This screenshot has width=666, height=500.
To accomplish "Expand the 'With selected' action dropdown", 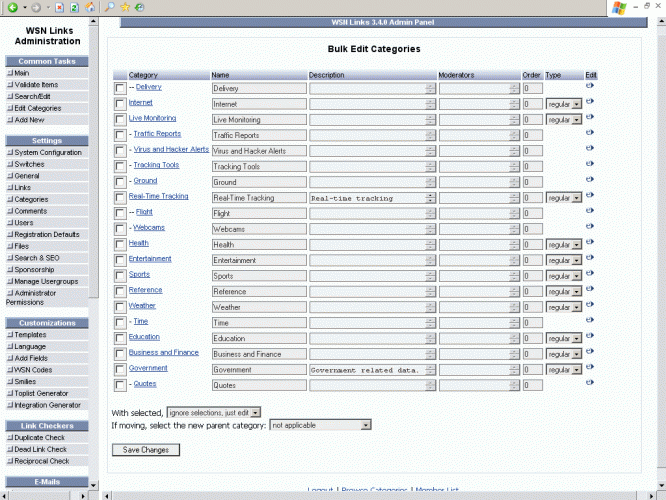I will [214, 411].
